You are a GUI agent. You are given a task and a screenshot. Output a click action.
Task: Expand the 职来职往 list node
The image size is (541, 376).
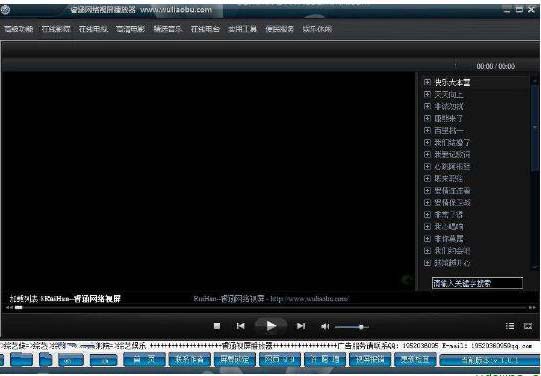click(x=427, y=178)
